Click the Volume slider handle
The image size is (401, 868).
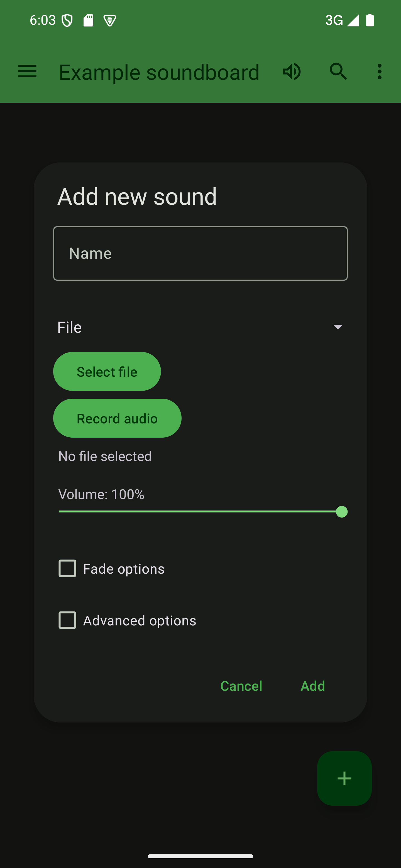[x=342, y=512]
